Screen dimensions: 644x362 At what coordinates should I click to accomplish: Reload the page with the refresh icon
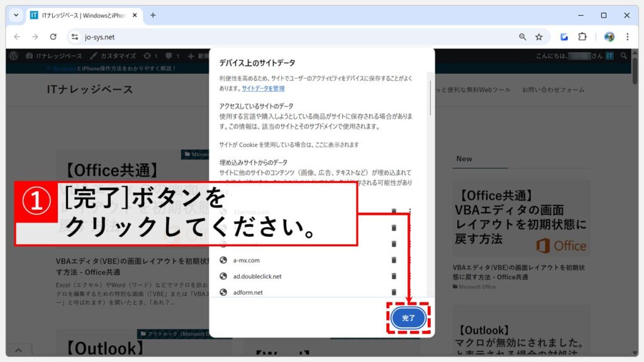(x=53, y=37)
